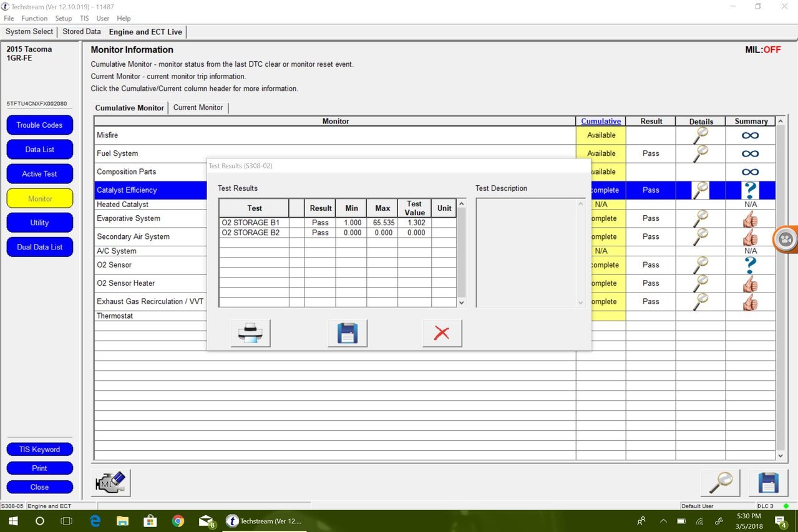Click the A/C System row
The width and height of the screenshot is (798, 532).
pyautogui.click(x=434, y=251)
